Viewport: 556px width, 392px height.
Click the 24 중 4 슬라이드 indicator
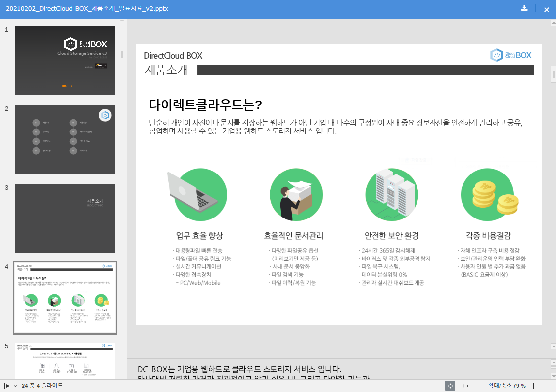click(42, 386)
